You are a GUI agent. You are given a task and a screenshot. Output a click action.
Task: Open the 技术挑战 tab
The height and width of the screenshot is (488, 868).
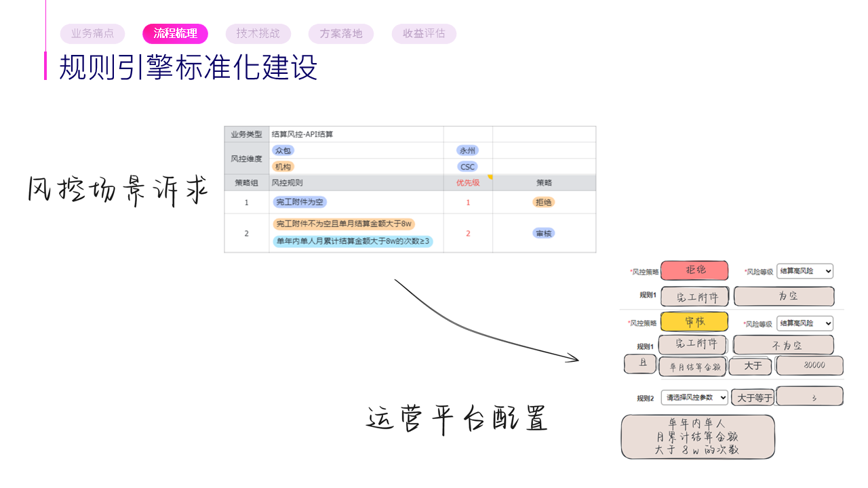click(x=258, y=34)
